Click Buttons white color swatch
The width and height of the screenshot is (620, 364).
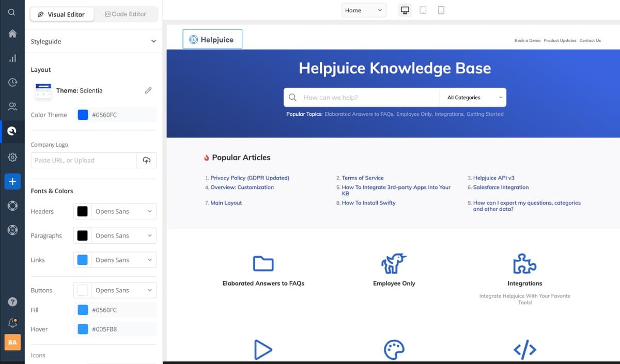click(82, 290)
